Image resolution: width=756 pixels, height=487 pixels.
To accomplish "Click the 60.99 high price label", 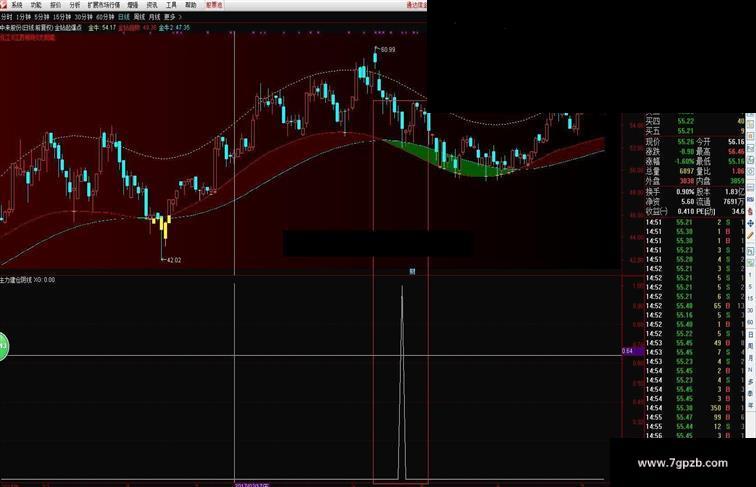I will tap(388, 50).
